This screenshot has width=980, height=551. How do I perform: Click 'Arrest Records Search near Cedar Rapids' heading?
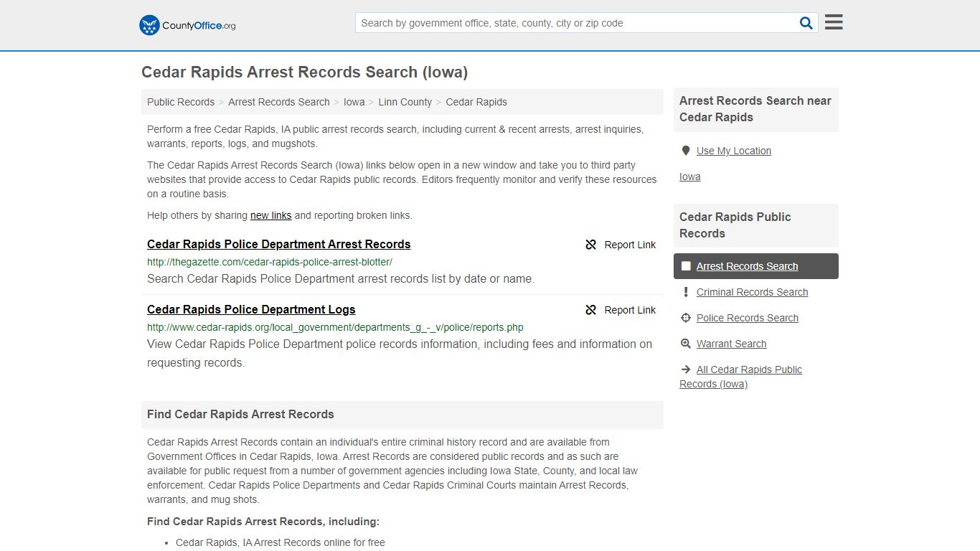(x=755, y=109)
